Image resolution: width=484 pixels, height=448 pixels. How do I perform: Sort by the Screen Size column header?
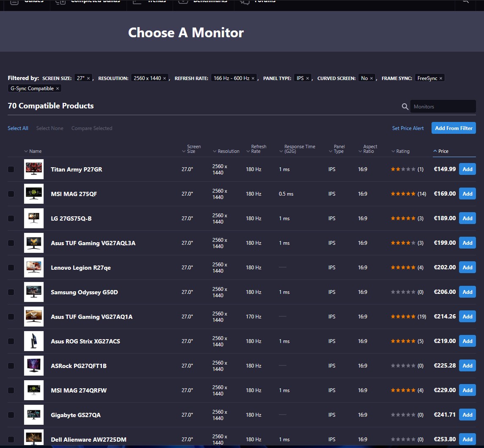(x=192, y=149)
